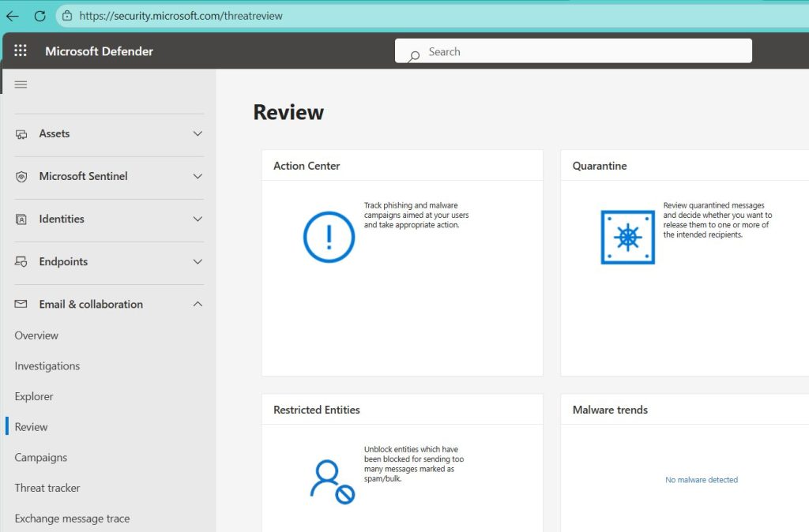Collapse navigation with the hamburger menu icon

pyautogui.click(x=21, y=84)
